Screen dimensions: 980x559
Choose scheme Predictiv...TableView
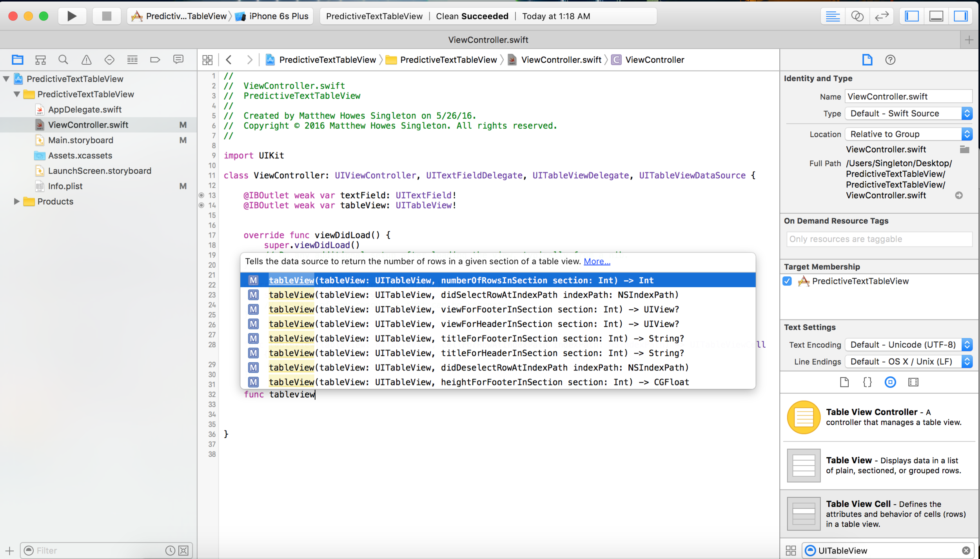coord(179,16)
